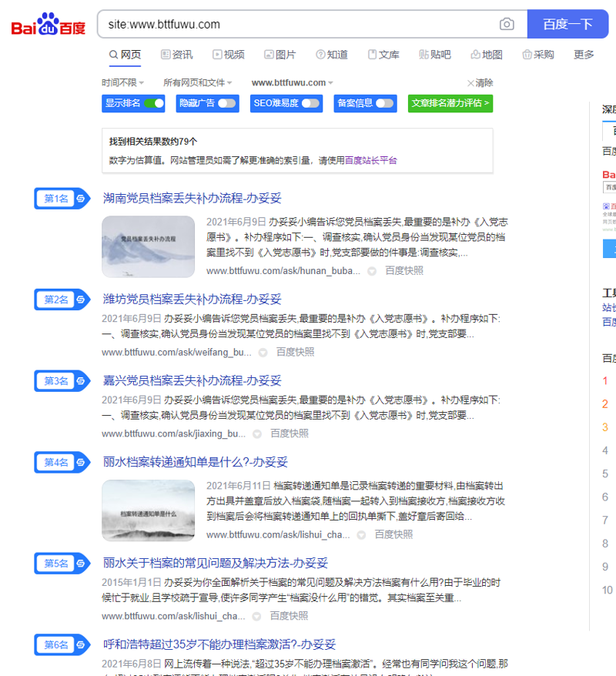Click the 第6名 rank badge icon
Viewport: 616px width, 676px height.
coord(62,644)
